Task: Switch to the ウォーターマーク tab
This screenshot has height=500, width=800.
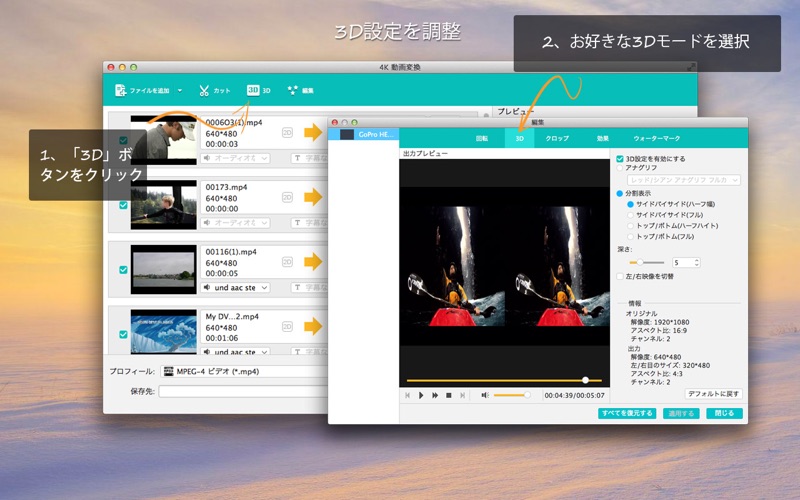Action: click(657, 138)
